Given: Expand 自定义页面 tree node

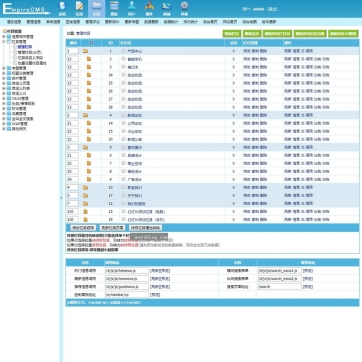Looking at the screenshot, I should click(4, 83).
